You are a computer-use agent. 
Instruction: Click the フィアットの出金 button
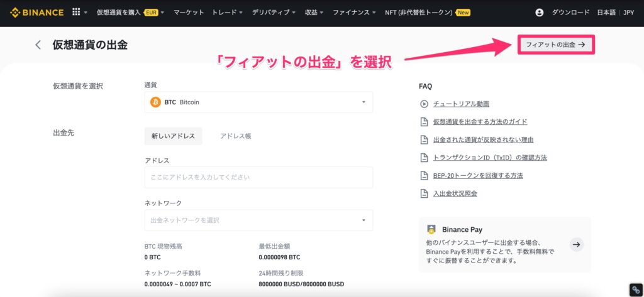pos(555,45)
